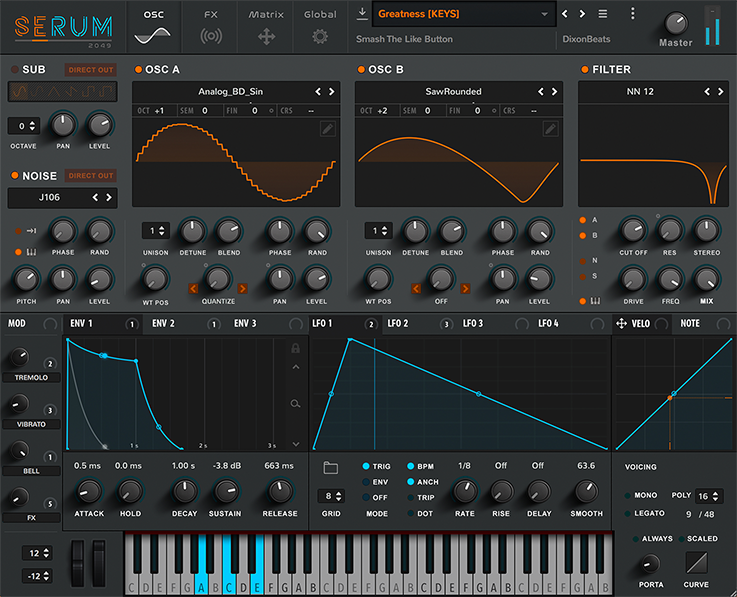Select the LFO 4 tab
Screen dimensions: 737x597
pos(571,323)
